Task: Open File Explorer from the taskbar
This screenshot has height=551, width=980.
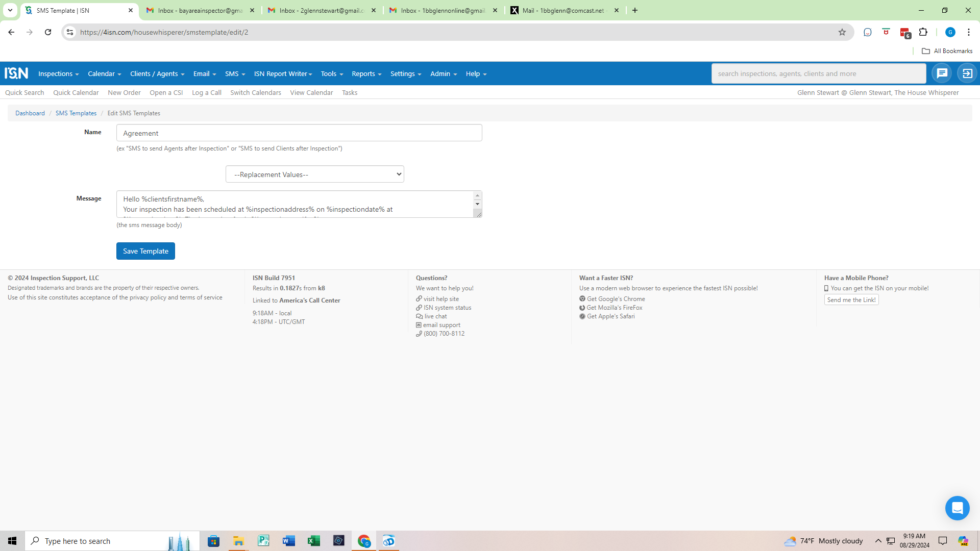Action: [x=238, y=541]
